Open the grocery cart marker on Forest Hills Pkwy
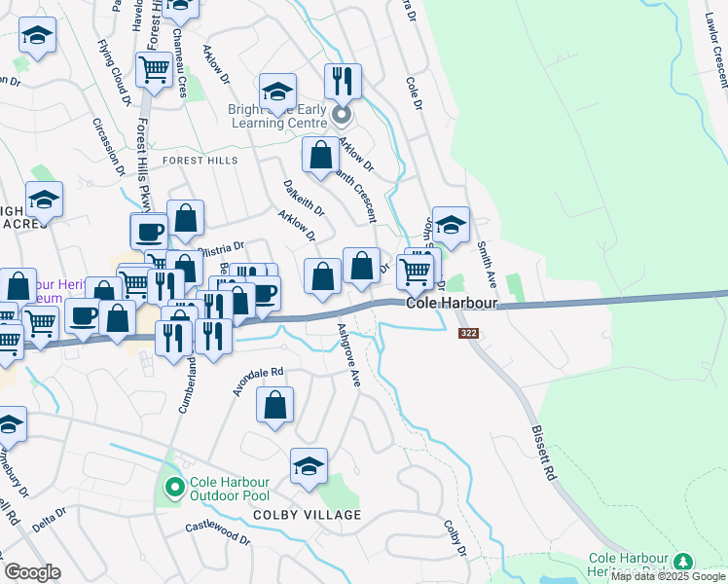Viewport: 728px width, 584px height. coord(154,72)
